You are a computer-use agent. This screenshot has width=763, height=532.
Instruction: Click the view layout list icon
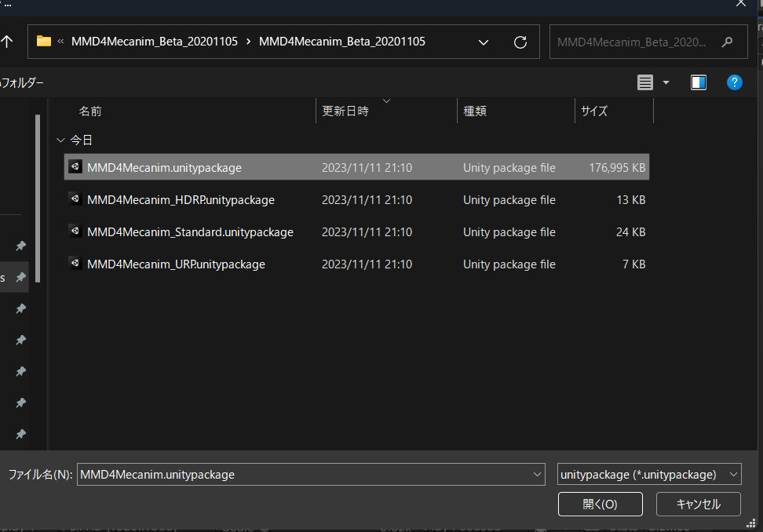point(644,82)
